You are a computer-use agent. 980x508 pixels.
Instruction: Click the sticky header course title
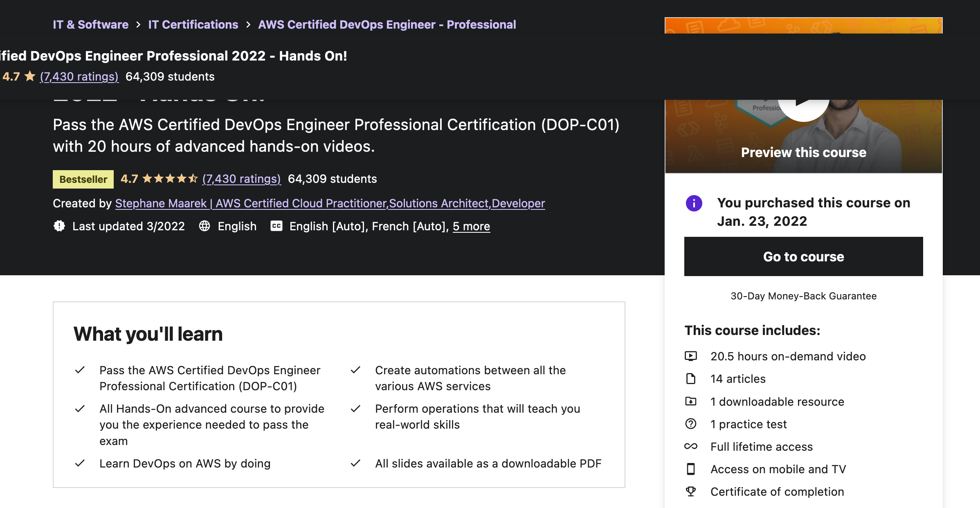point(173,56)
